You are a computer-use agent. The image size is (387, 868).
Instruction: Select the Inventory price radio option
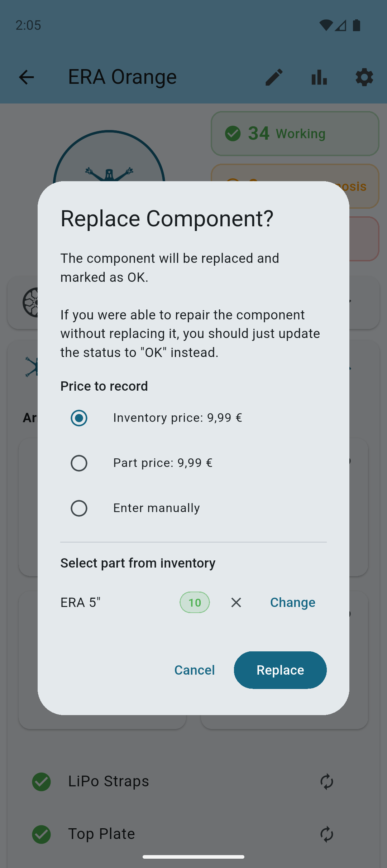coord(79,418)
